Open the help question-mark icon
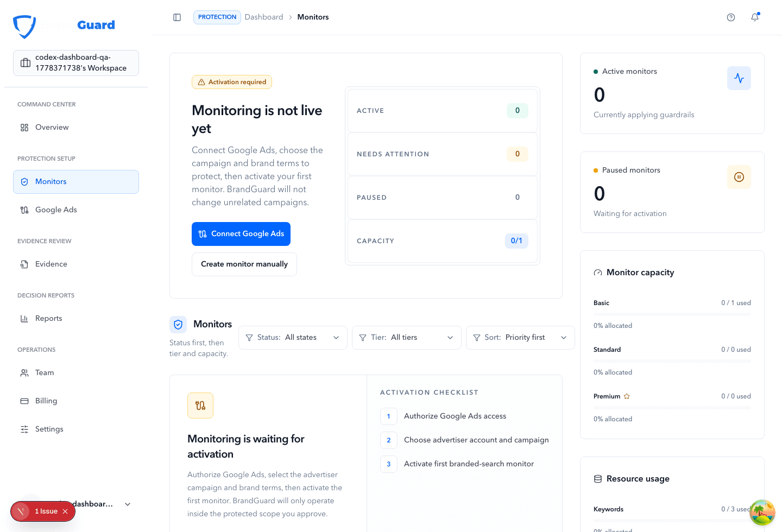This screenshot has width=782, height=532. click(731, 17)
